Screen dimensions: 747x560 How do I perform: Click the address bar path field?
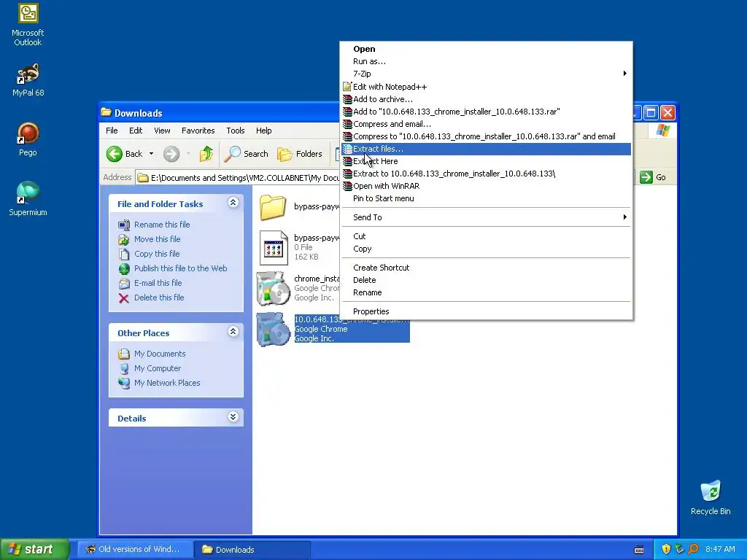pyautogui.click(x=239, y=178)
